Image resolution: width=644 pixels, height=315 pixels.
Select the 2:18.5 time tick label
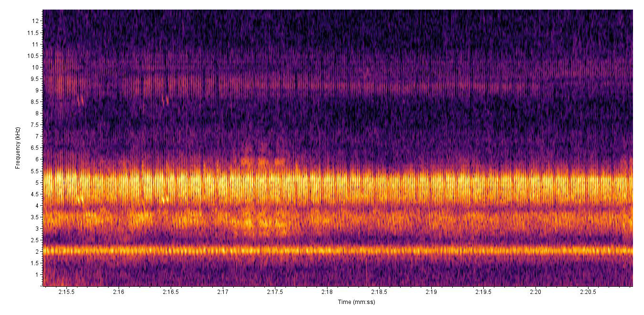click(379, 292)
